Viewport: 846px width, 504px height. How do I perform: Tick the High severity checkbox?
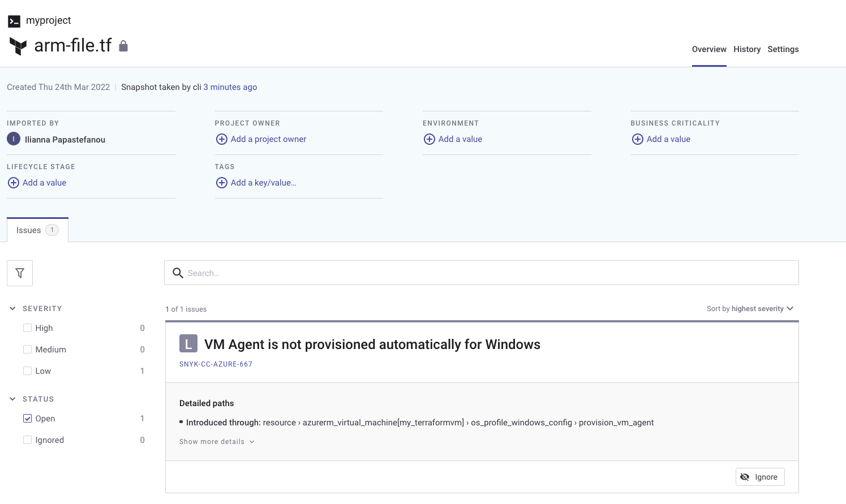pyautogui.click(x=27, y=328)
